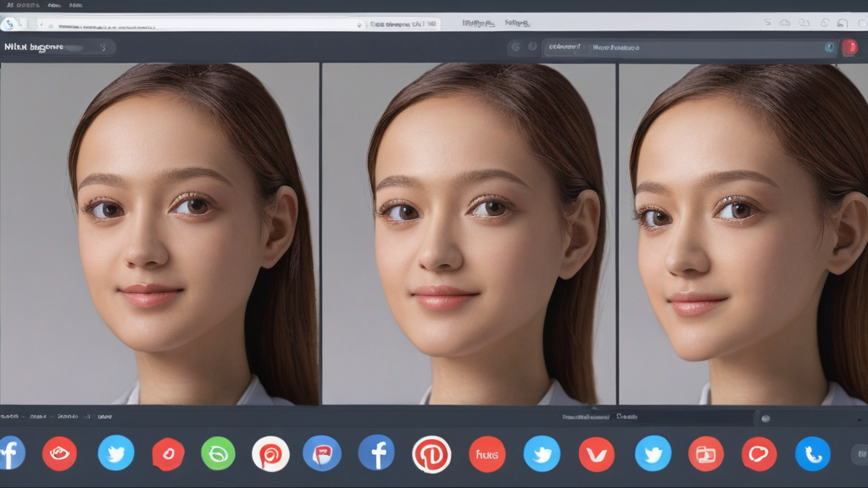The height and width of the screenshot is (488, 868).
Task: Open the first portrait thumbnail
Action: click(159, 234)
